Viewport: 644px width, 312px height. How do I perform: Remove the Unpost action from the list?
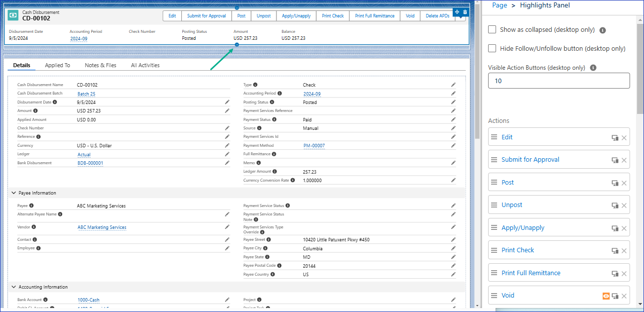coord(624,206)
